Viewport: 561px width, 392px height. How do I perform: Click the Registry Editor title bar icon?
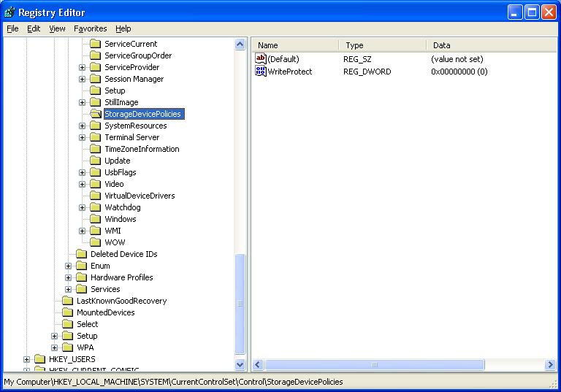[9, 12]
